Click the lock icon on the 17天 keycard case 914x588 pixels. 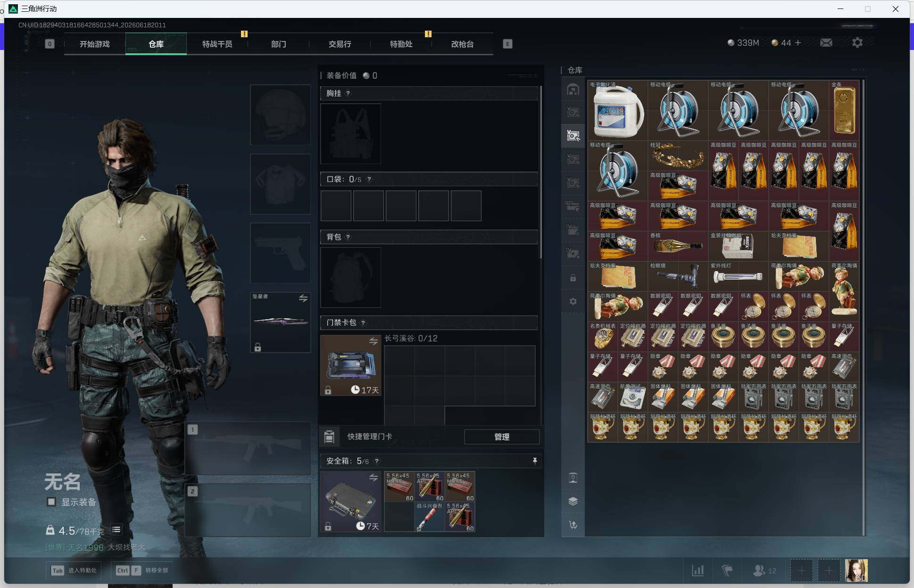pyautogui.click(x=328, y=390)
